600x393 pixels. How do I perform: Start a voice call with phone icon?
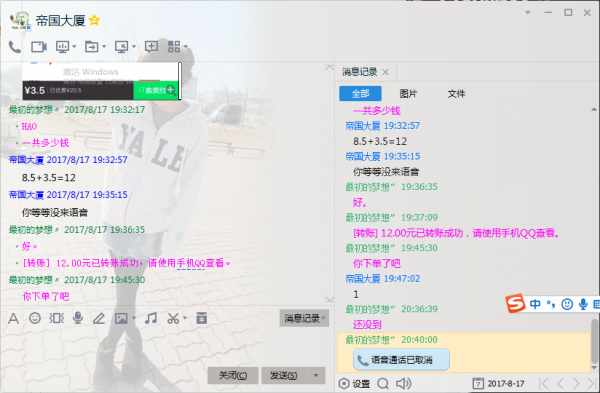coord(15,47)
